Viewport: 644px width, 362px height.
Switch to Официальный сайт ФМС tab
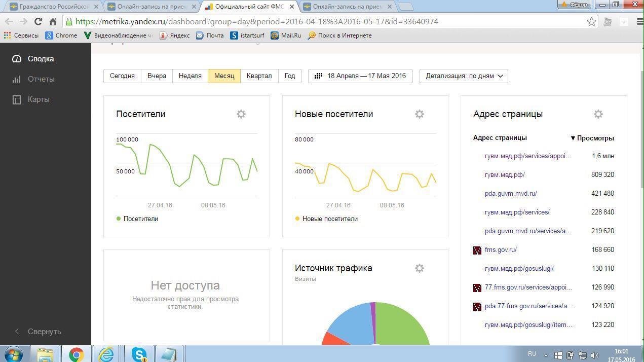point(249,6)
